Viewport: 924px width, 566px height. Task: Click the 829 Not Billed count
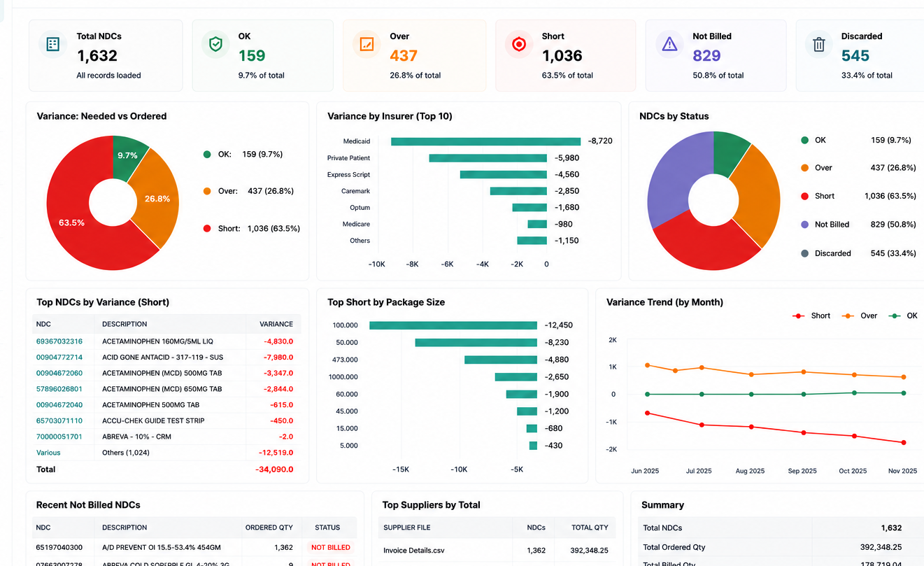pos(706,55)
